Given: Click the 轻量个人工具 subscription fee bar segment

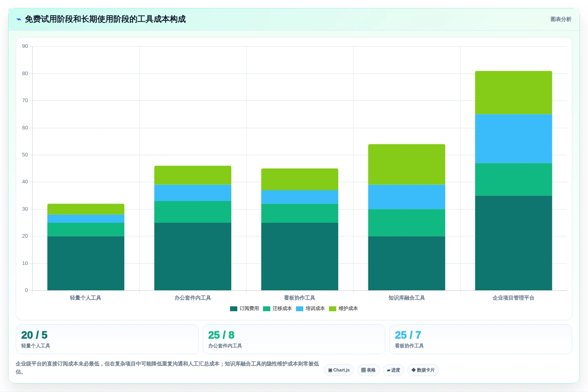Looking at the screenshot, I should 86,263.
